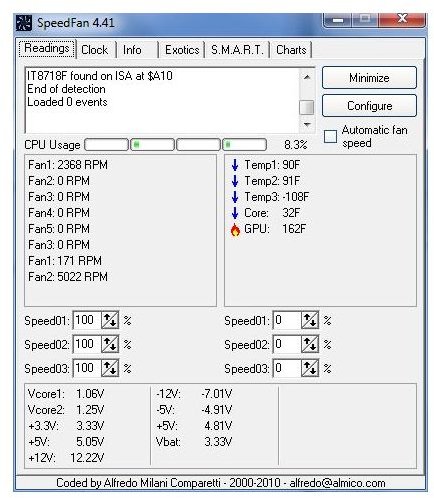Click the right Speed01 spinner arrows (0%)
Image resolution: width=434 pixels, height=498 pixels.
pos(310,321)
